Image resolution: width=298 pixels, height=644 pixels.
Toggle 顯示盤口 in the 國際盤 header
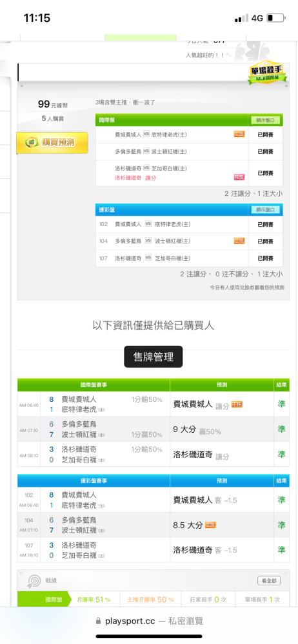coord(267,120)
